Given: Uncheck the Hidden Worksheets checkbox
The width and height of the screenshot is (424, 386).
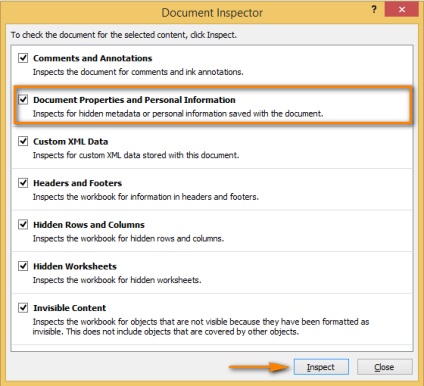Looking at the screenshot, I should point(23,266).
